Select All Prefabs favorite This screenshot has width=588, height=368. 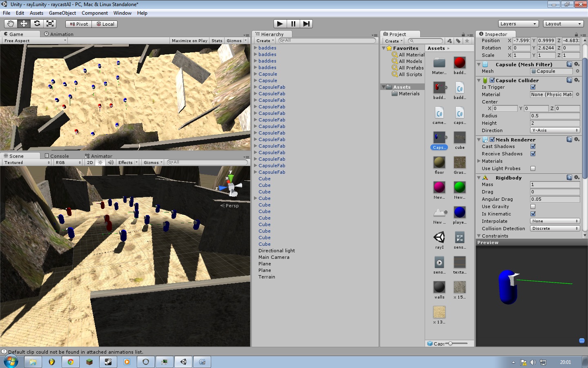pos(408,68)
